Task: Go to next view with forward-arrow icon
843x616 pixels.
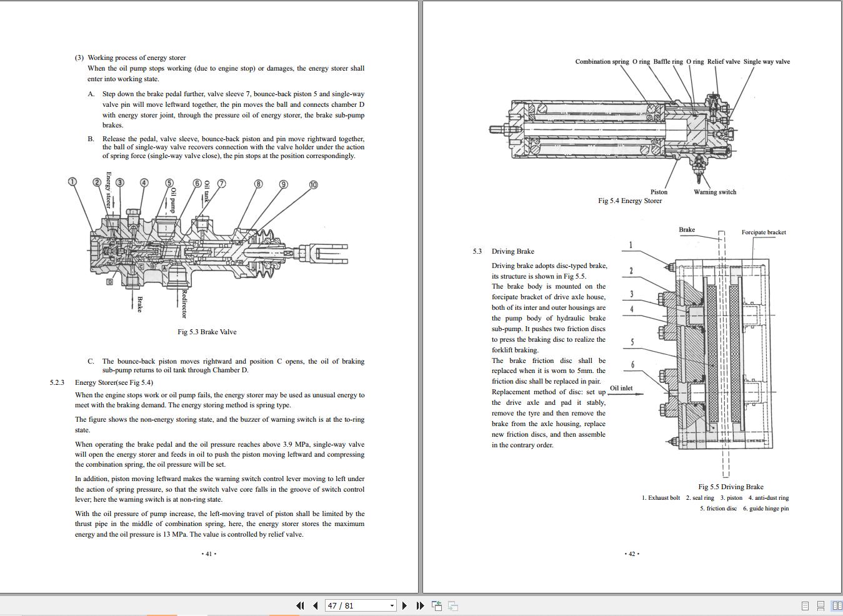Action: tap(452, 605)
